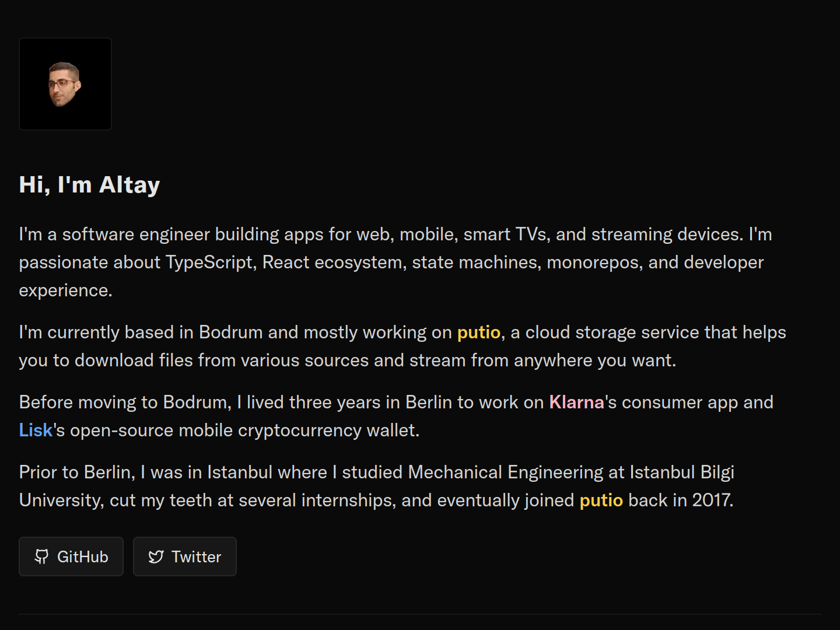The image size is (840, 630).
Task: Click the Twitter bird icon
Action: pos(156,556)
